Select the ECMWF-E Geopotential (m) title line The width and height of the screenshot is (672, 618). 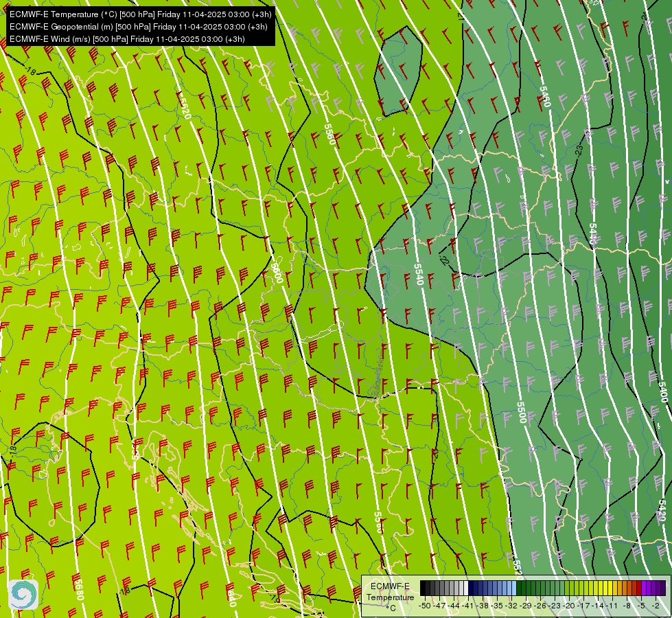tap(139, 27)
